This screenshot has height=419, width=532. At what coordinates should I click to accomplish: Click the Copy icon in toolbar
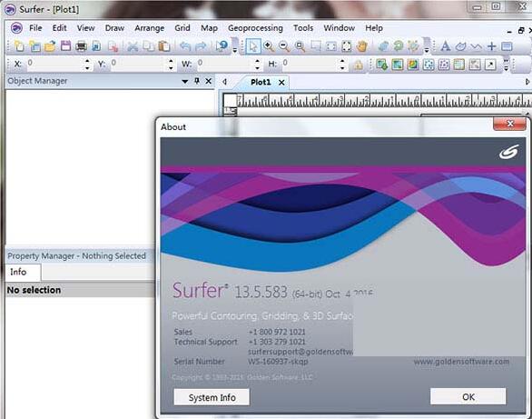(148, 46)
